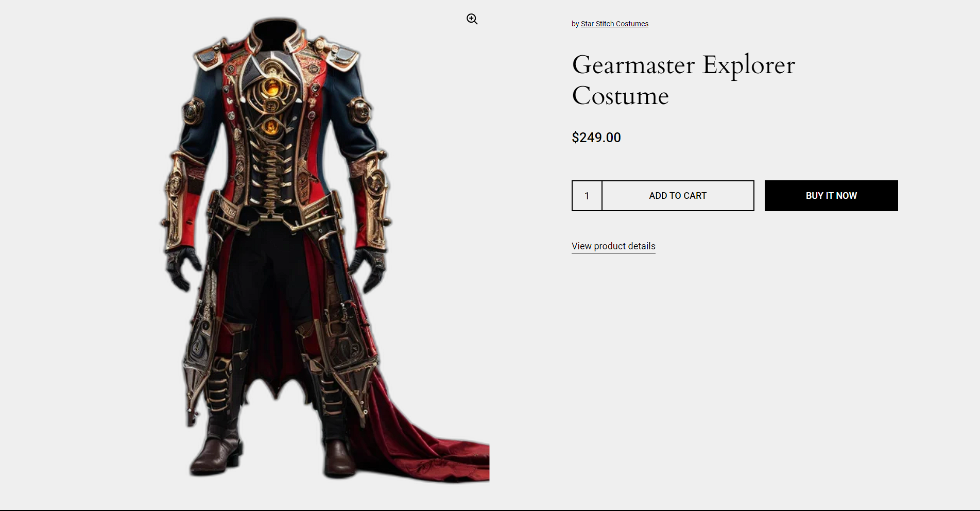Open the Star Stitch Costumes brand link

pyautogui.click(x=614, y=24)
